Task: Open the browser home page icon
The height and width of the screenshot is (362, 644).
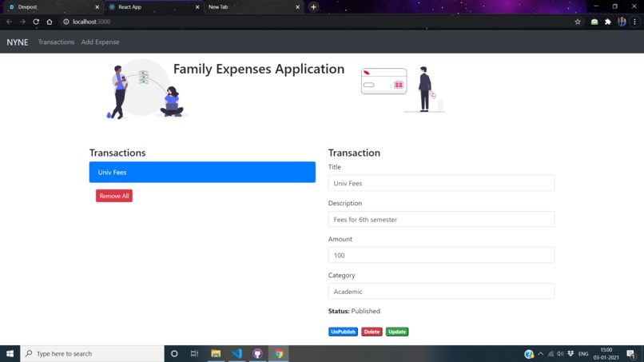Action: (x=50, y=22)
